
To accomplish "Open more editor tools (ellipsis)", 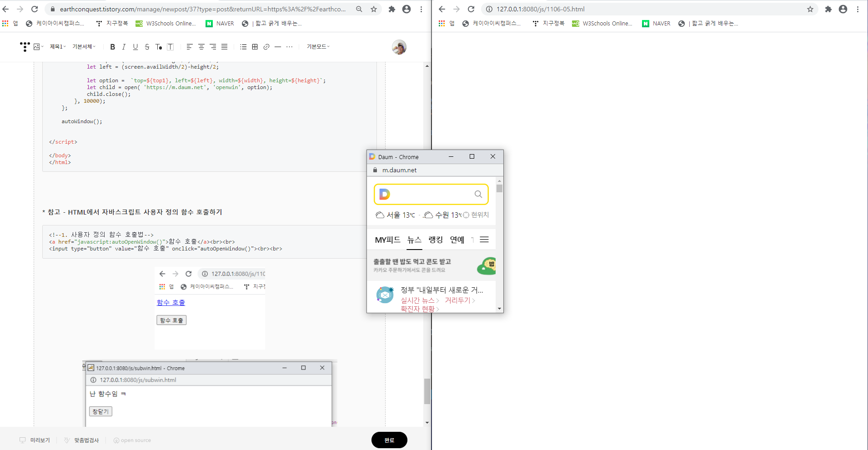I will pos(290,47).
